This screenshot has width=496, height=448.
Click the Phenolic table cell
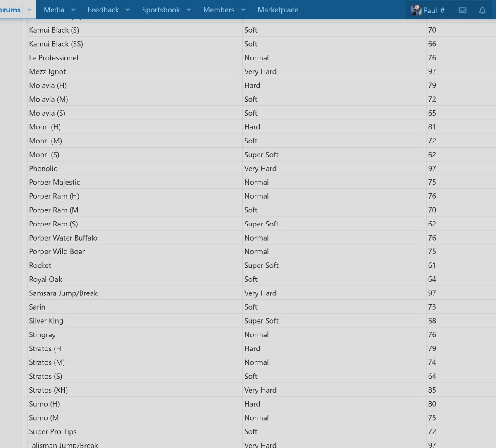43,169
